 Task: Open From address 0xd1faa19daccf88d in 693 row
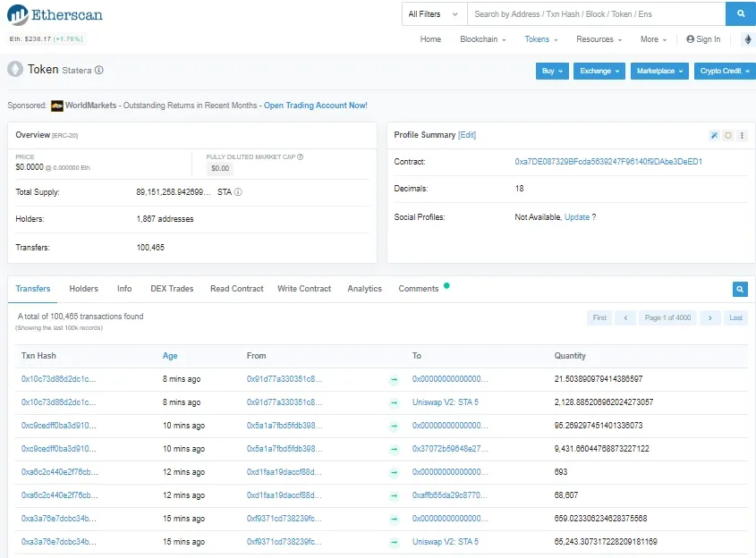(x=284, y=472)
